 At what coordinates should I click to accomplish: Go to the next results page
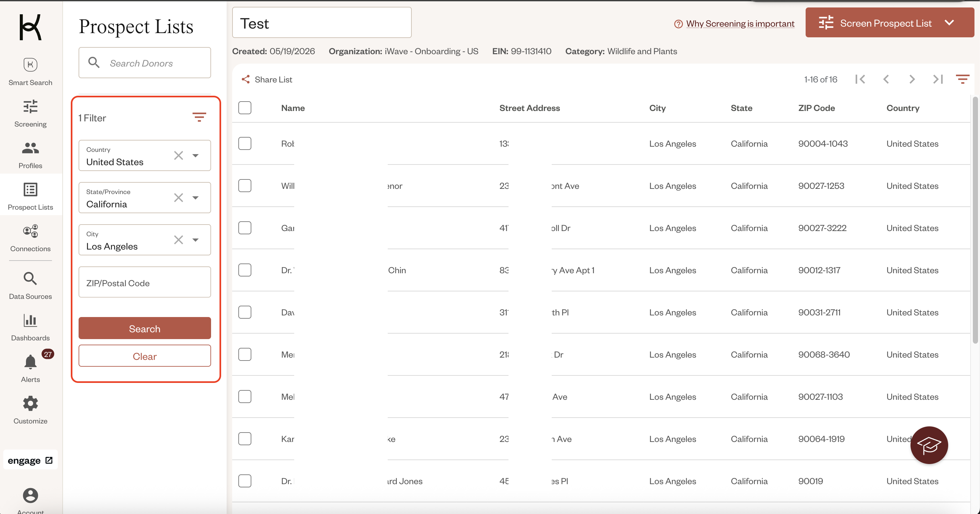click(912, 79)
